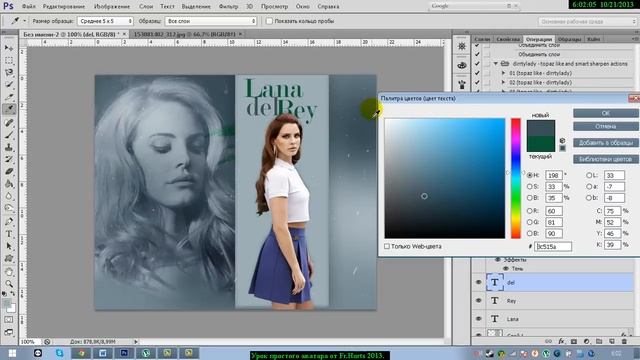Image resolution: width=640 pixels, height=360 pixels.
Task: Select the G green radio button
Action: 530,222
